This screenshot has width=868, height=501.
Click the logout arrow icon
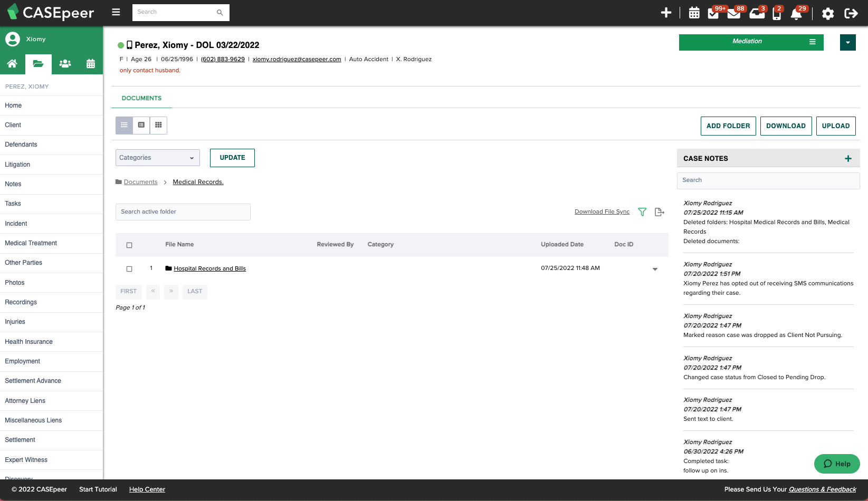(x=851, y=14)
